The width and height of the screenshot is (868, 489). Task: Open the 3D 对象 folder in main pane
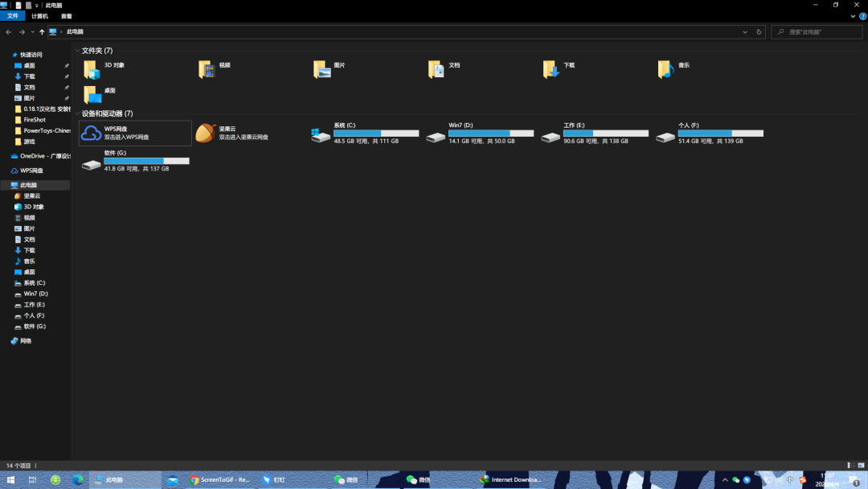pos(104,69)
